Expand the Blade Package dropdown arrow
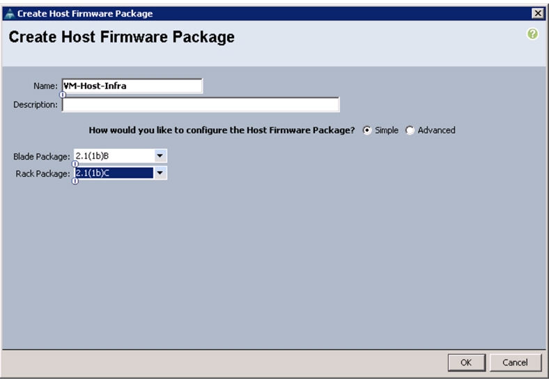Screen dimensions: 549x392 (160, 156)
